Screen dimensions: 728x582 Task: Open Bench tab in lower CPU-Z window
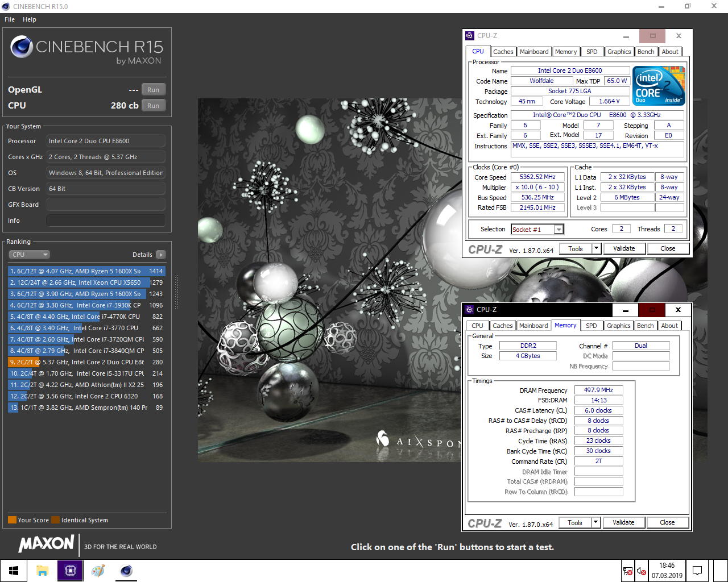point(645,326)
